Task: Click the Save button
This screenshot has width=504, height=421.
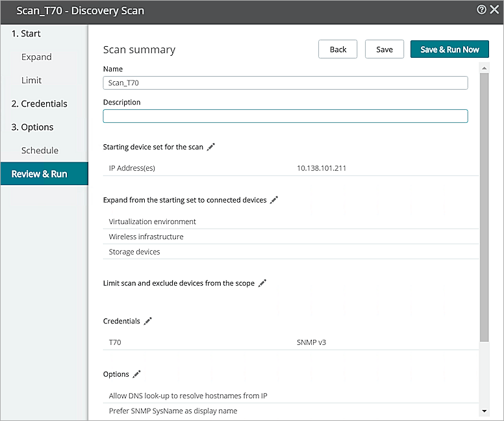Action: coord(384,49)
